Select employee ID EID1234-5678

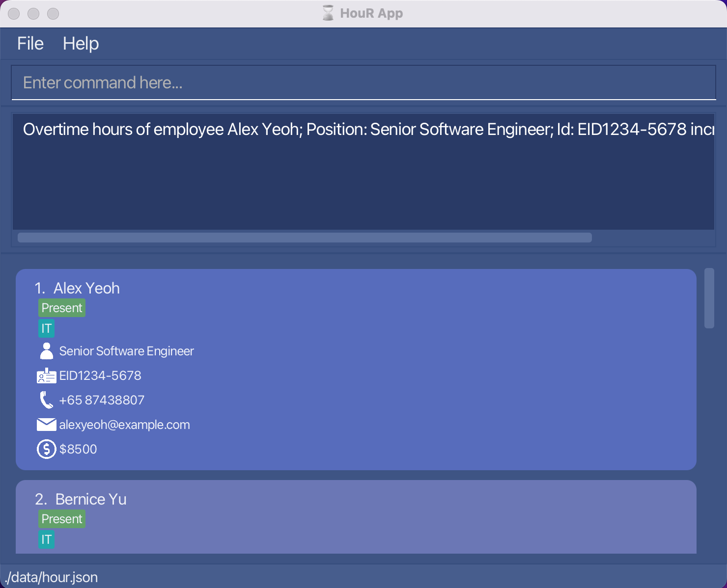pyautogui.click(x=100, y=375)
